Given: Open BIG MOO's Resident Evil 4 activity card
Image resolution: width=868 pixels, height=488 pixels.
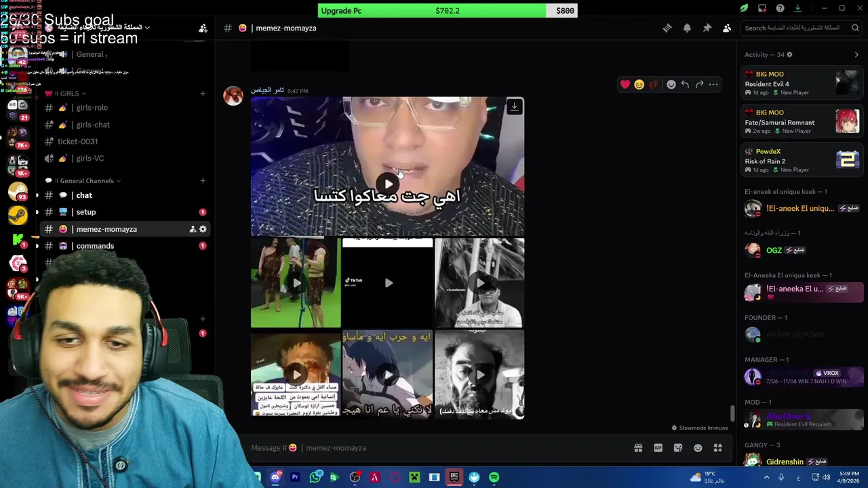Looking at the screenshot, I should pyautogui.click(x=802, y=83).
